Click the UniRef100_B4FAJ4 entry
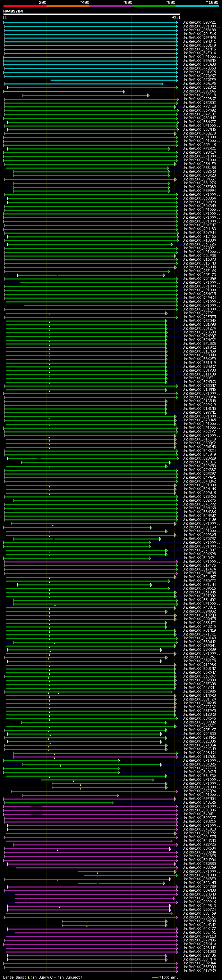Viewport: 222px width, 980px height. pos(199,53)
